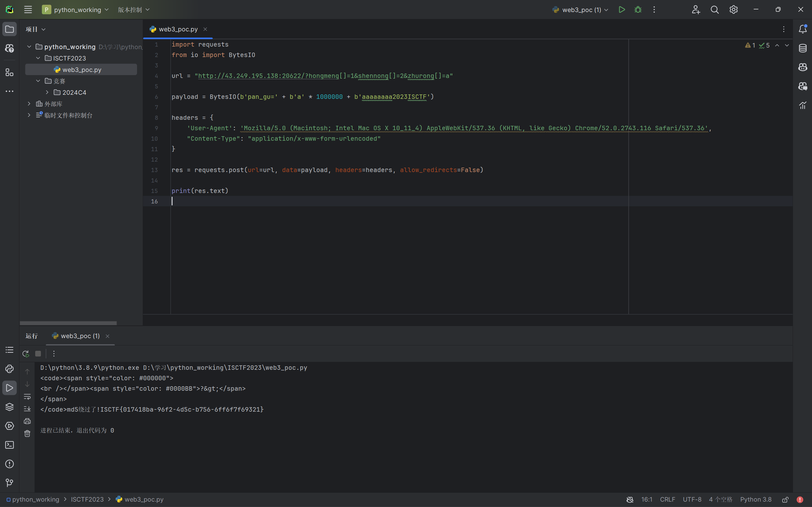Run web3_poc with the green play icon
The height and width of the screenshot is (507, 812).
[x=621, y=10]
